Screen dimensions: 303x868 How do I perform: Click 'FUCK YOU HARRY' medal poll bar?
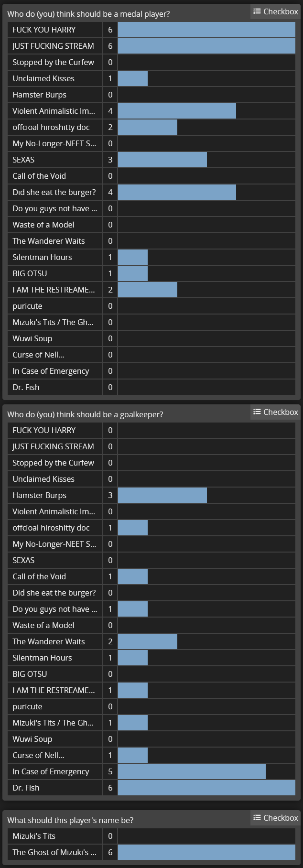coord(206,30)
